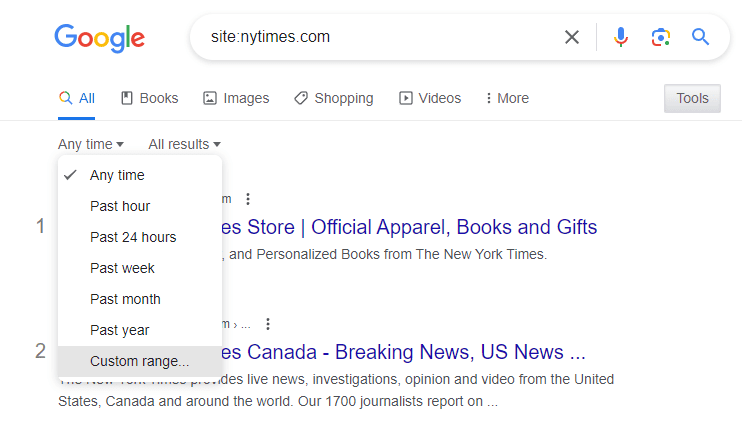Select Custom range... option
742x427 pixels.
click(140, 361)
